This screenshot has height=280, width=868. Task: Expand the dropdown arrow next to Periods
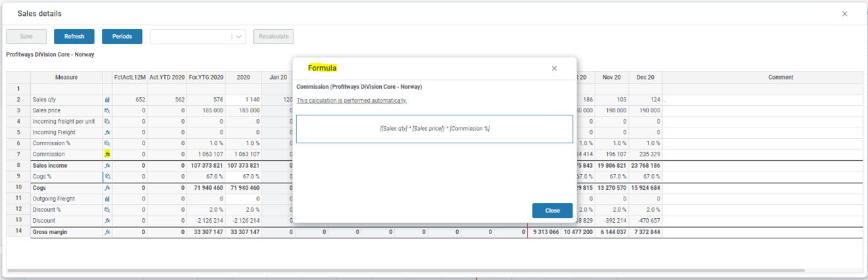coord(239,37)
